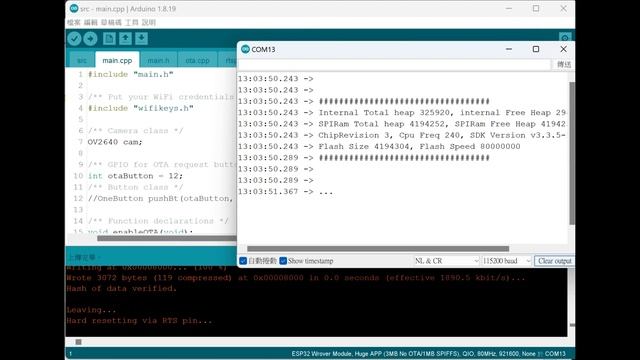
Task: Toggle the Show timestamp checkbox
Action: point(283,261)
